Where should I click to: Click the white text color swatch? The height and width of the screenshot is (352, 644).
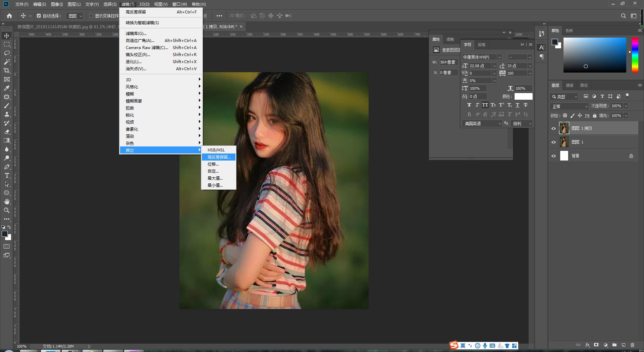pyautogui.click(x=523, y=96)
